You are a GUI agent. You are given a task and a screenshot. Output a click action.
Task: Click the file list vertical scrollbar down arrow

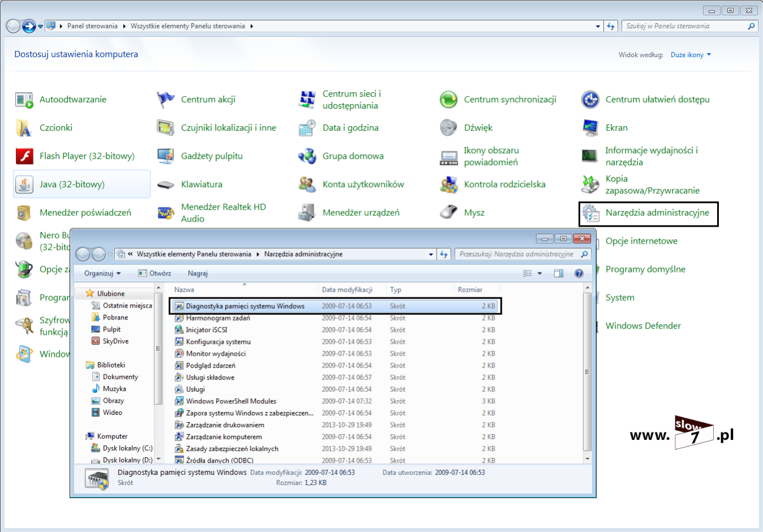tap(587, 459)
